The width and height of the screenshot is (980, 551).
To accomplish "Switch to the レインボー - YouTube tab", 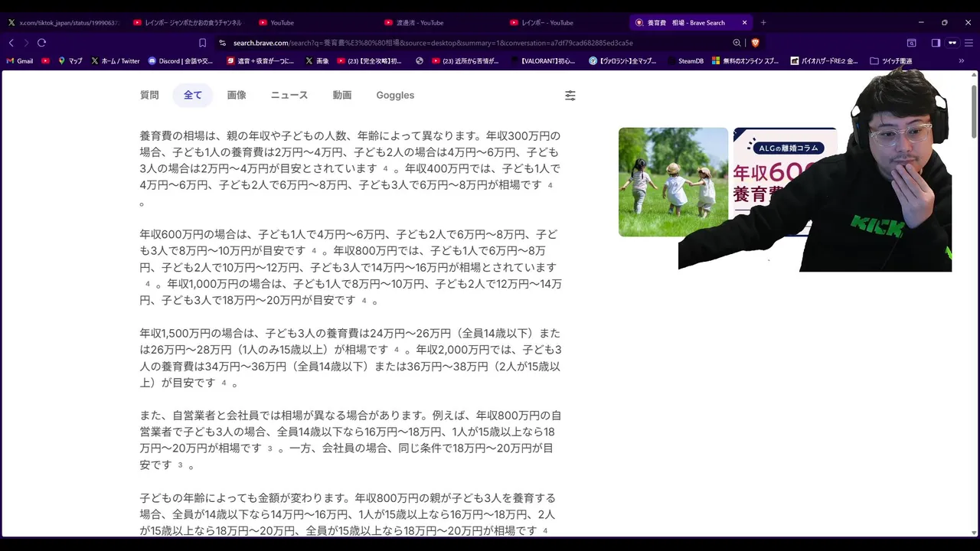I will (x=564, y=22).
